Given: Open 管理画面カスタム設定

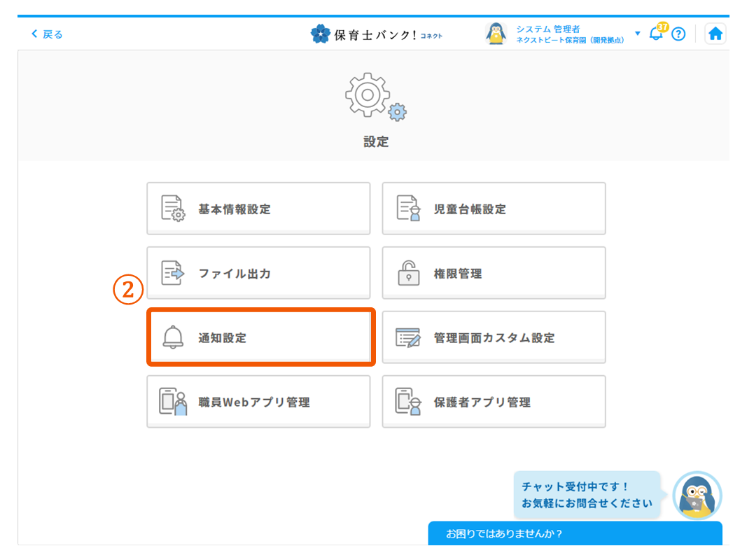Looking at the screenshot, I should click(x=494, y=337).
